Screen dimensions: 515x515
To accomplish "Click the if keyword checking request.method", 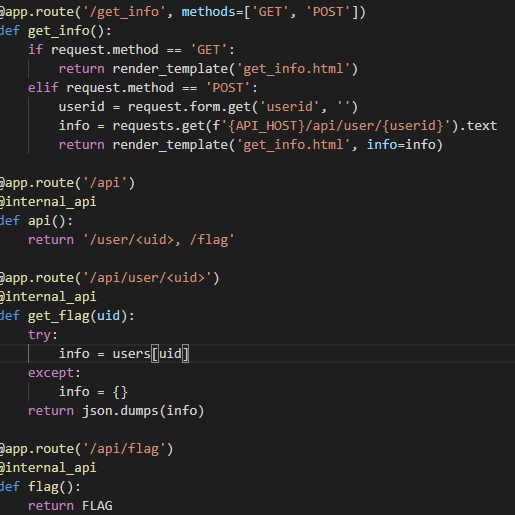I will tap(35, 50).
